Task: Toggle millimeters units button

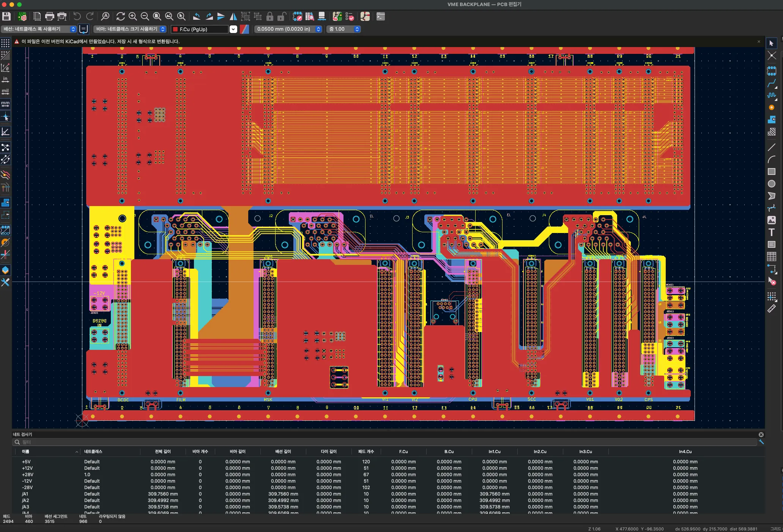Action: 5,104
